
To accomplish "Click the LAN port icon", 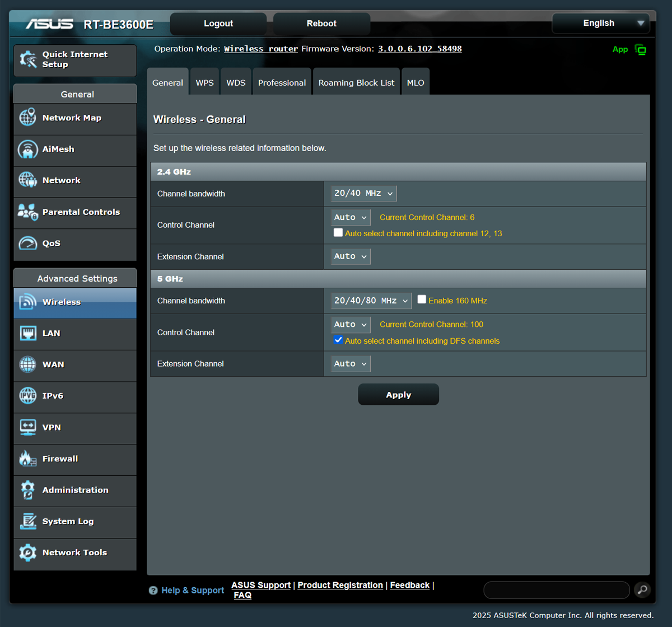I will (28, 333).
